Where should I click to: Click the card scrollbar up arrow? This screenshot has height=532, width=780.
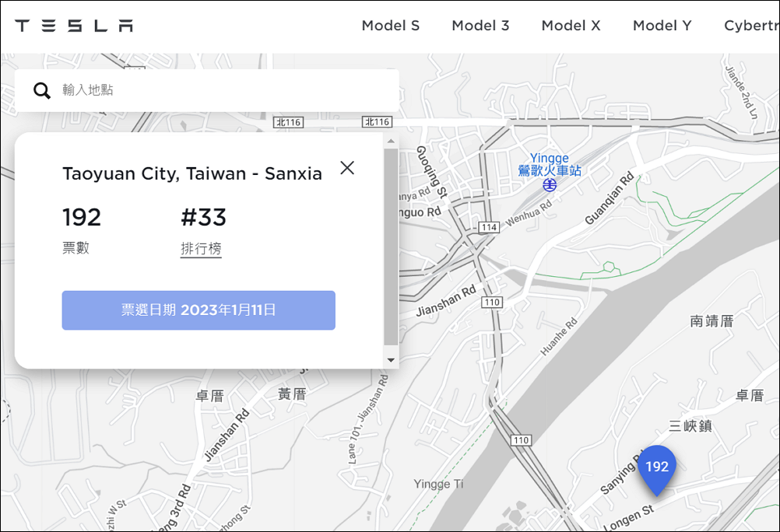(391, 142)
